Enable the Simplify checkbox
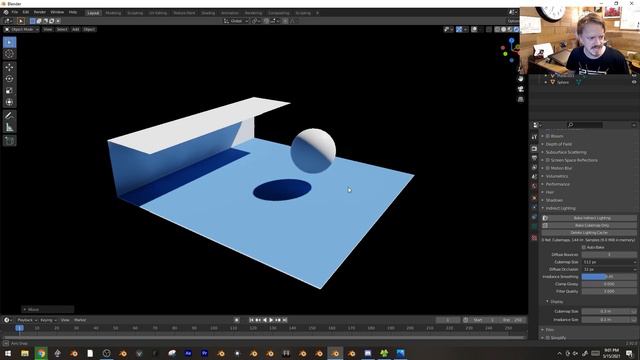The width and height of the screenshot is (640, 360). pos(548,338)
